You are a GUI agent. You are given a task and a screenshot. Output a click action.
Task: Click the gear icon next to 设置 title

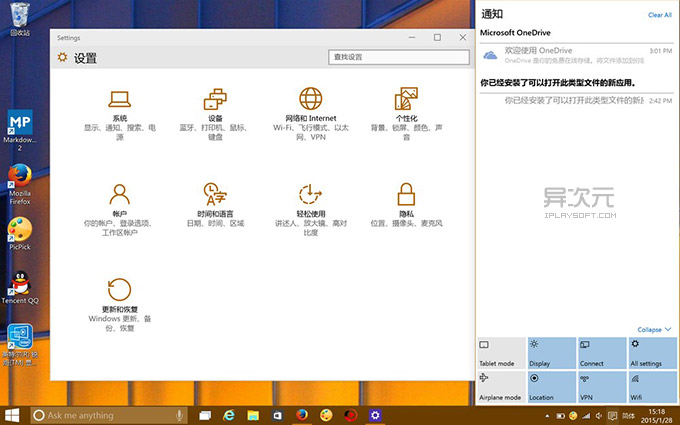[x=62, y=57]
